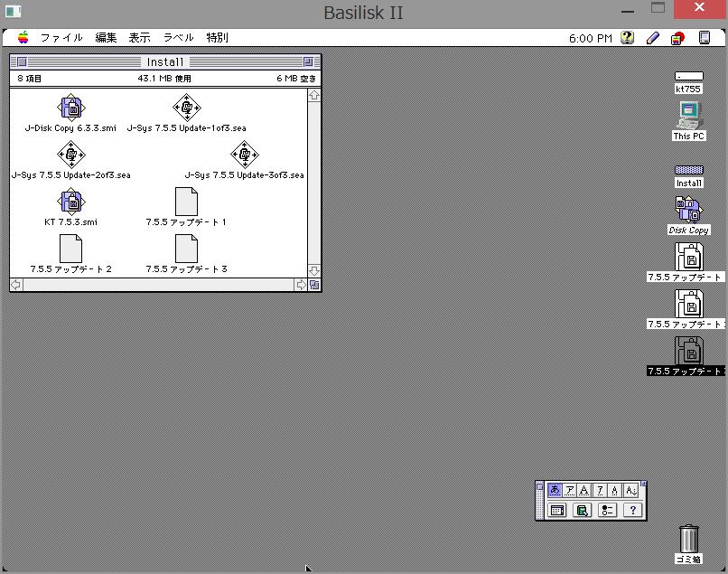Select the 7.5.5 アップデート 1 document icon

pos(186,202)
